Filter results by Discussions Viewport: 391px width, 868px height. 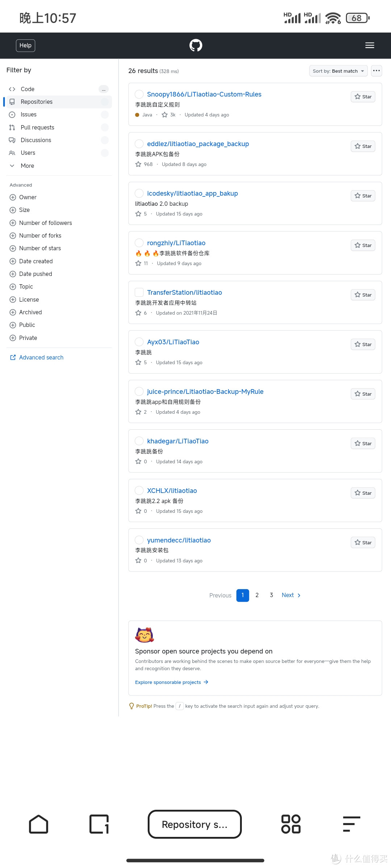[x=59, y=140]
